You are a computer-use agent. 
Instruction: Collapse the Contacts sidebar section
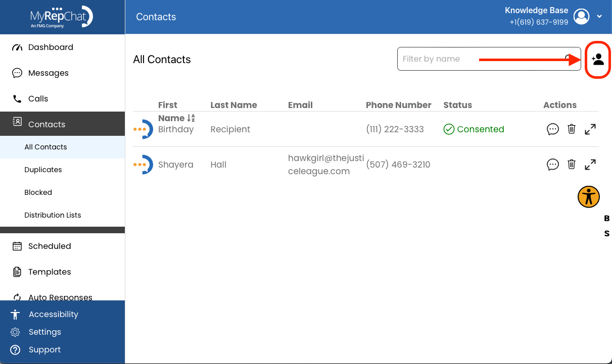(x=63, y=124)
